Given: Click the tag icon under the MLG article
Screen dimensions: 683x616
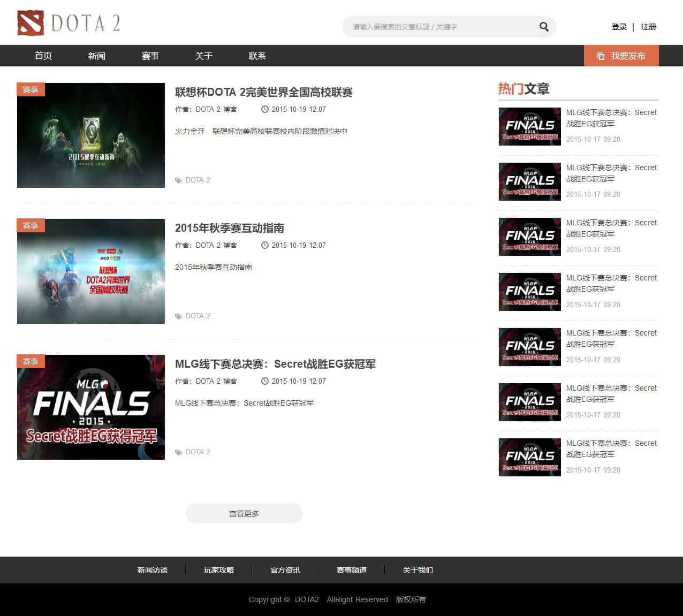Looking at the screenshot, I should click(179, 452).
